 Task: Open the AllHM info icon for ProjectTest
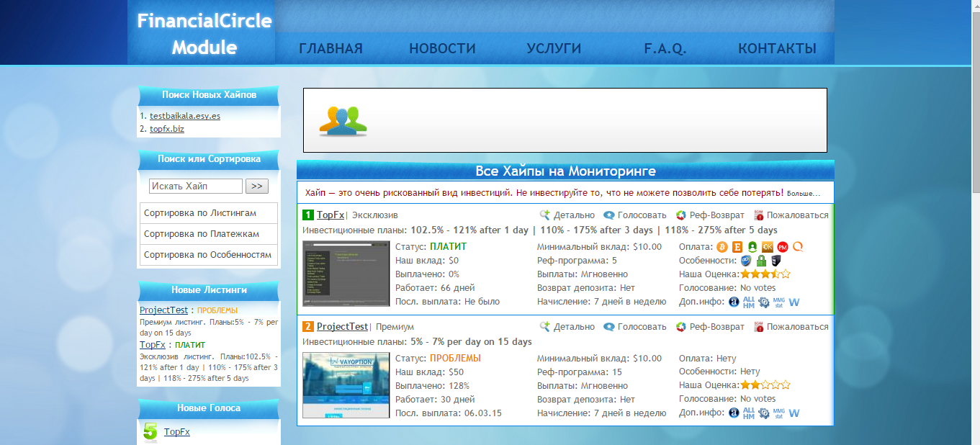[749, 413]
